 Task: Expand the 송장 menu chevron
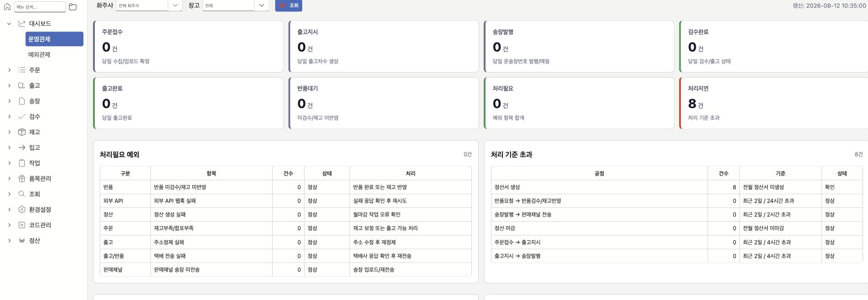(9, 101)
